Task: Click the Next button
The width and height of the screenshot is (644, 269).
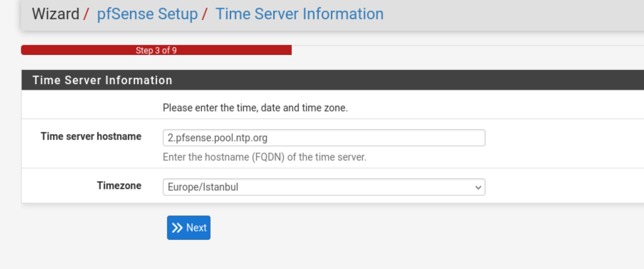Action: click(x=189, y=228)
